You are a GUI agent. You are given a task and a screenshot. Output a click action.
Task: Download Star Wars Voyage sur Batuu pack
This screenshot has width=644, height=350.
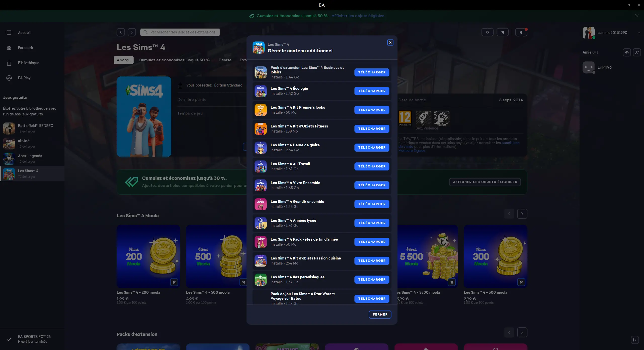pyautogui.click(x=372, y=299)
